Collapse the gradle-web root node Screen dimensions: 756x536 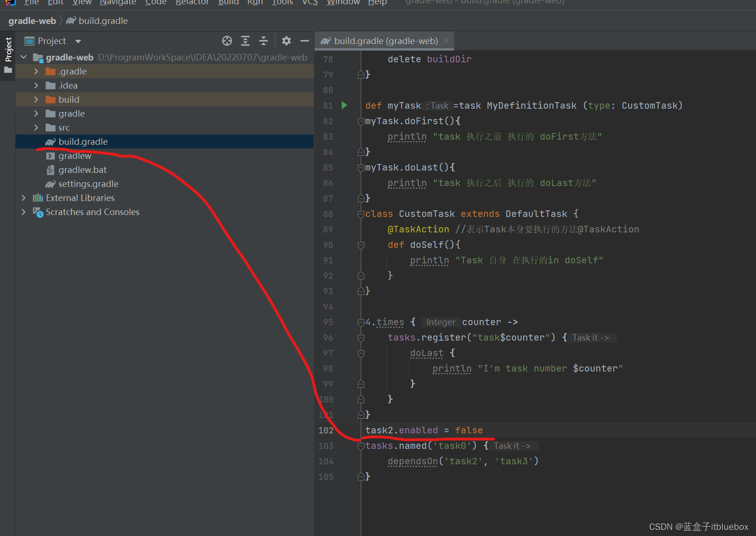click(24, 57)
